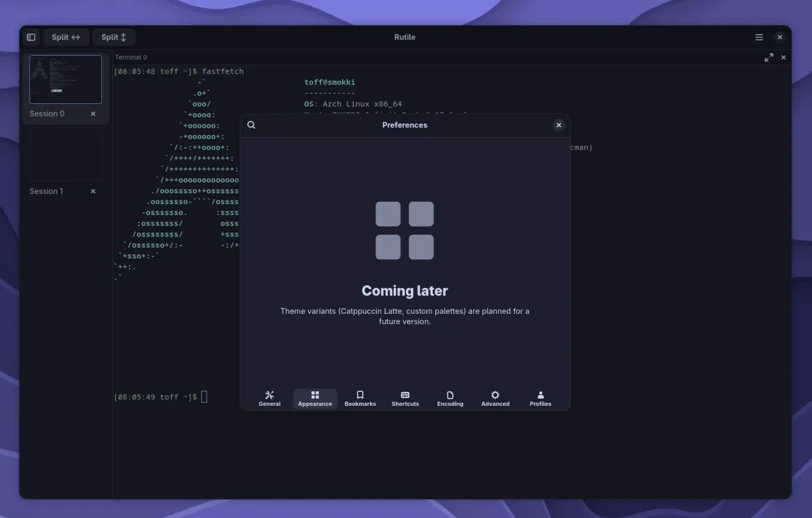Close Session 1 with its x
This screenshot has width=812, height=518.
coord(93,191)
